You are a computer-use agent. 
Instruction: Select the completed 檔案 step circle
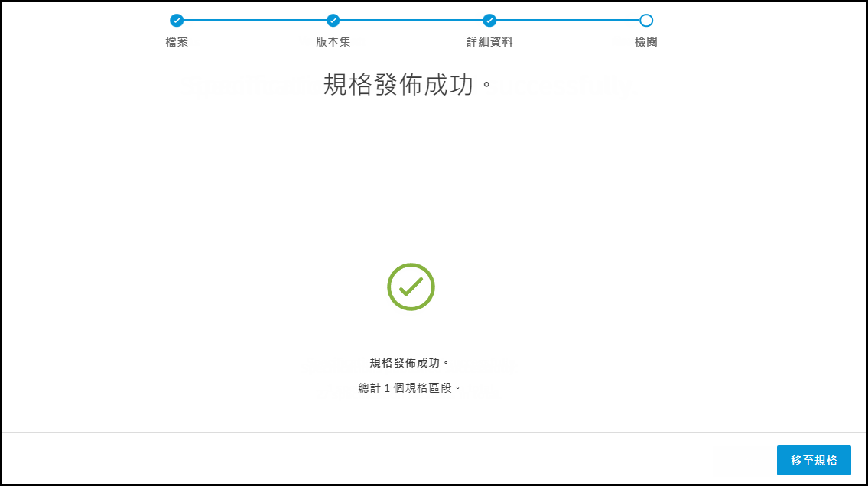(177, 21)
